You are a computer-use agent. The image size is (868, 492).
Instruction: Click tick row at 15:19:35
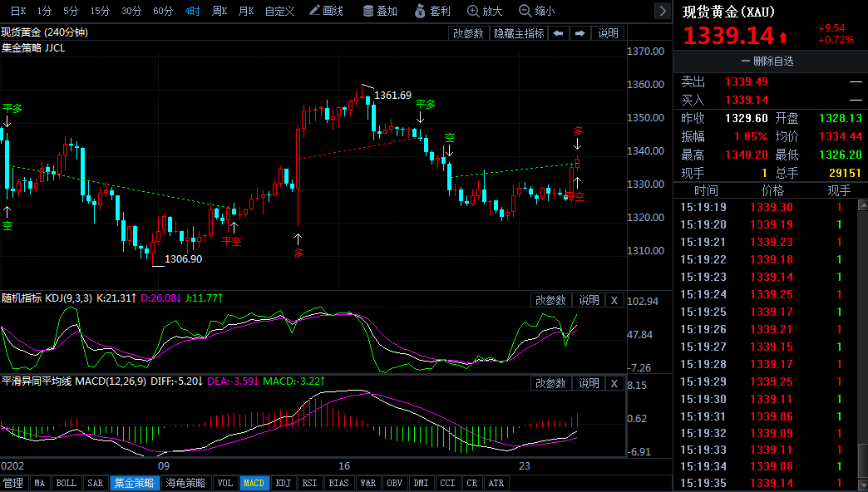click(765, 483)
